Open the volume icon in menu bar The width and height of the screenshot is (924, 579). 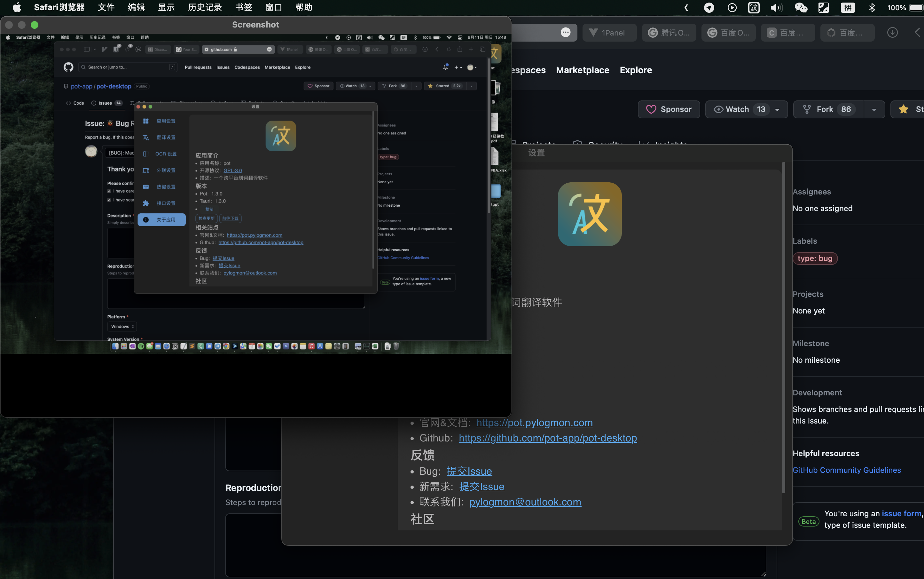[777, 8]
